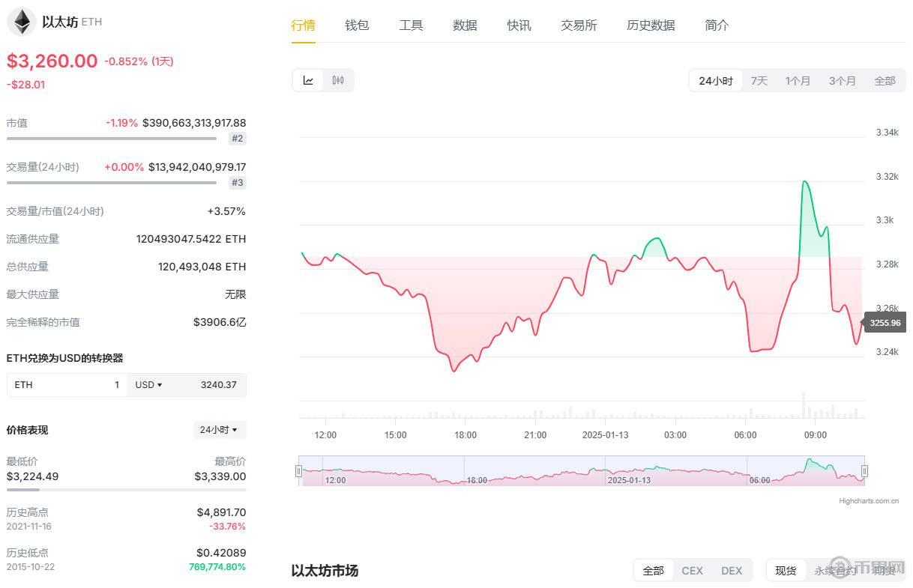The image size is (913, 588).
Task: Click the left navigator handle on mini chart
Action: point(300,470)
